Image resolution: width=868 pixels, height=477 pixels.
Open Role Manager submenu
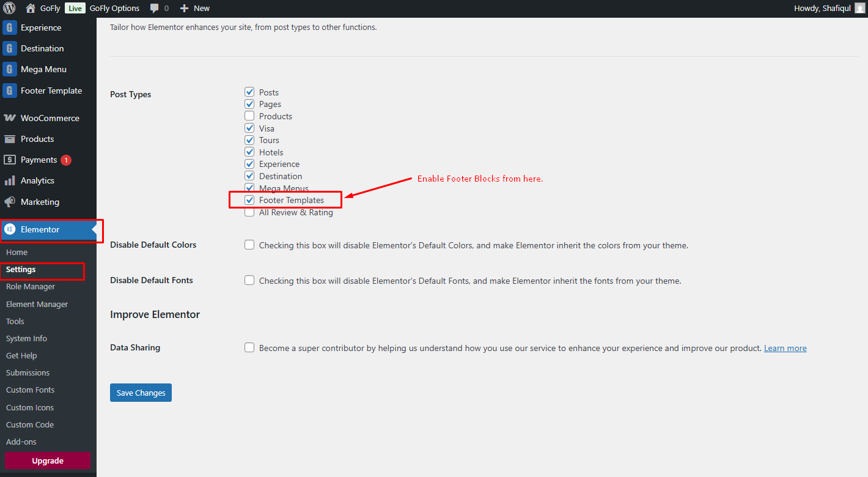31,287
